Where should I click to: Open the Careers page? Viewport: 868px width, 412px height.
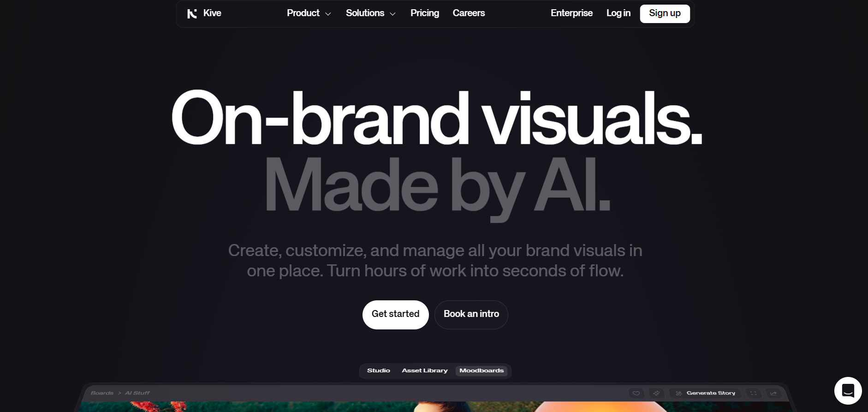coord(469,13)
